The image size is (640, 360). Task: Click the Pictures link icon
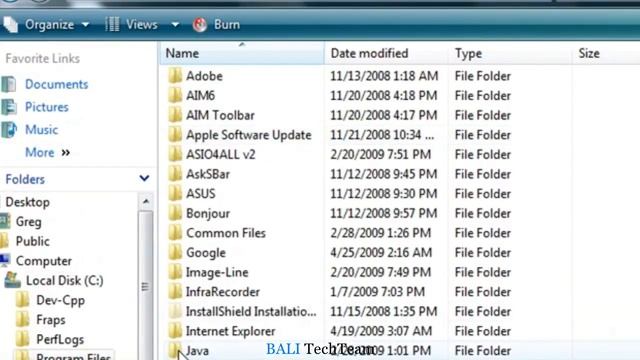(9, 107)
